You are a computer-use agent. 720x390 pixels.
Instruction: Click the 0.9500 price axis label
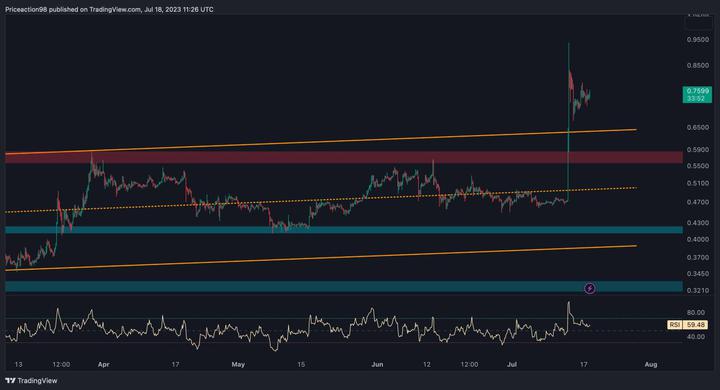698,40
